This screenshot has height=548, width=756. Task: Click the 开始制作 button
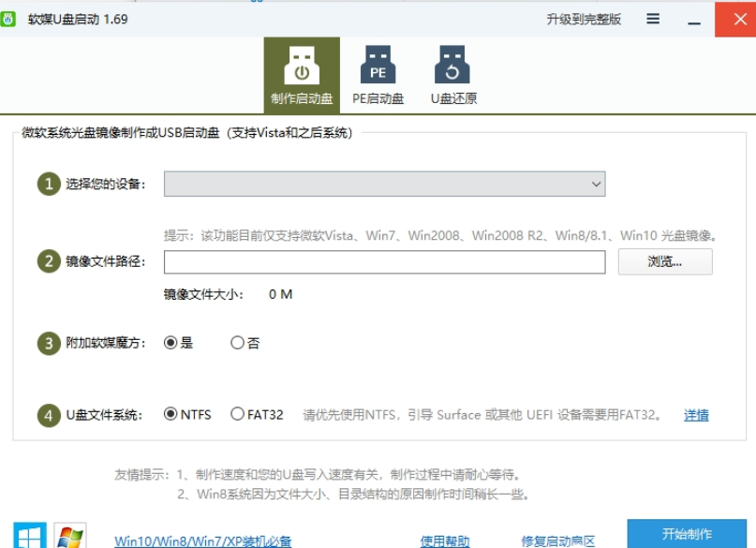687,534
